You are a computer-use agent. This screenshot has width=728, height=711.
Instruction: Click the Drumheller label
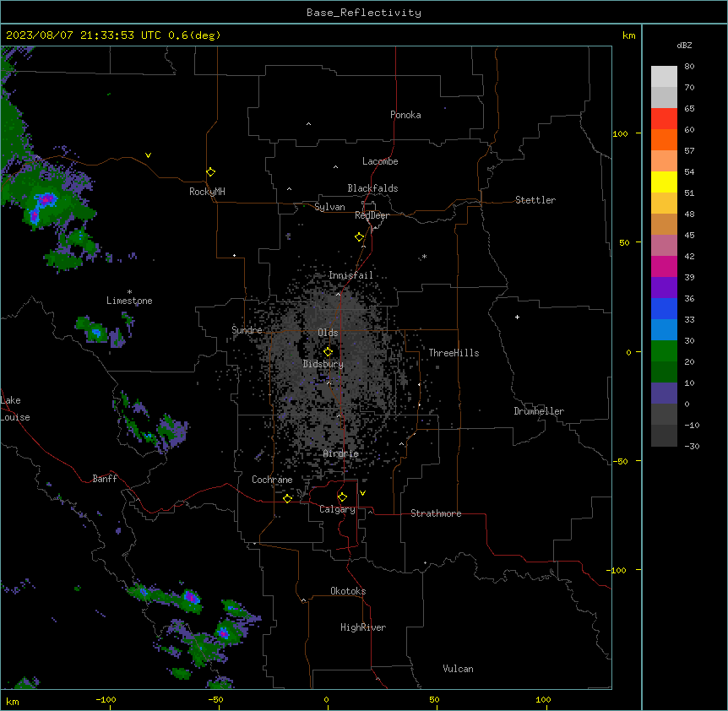coord(539,411)
